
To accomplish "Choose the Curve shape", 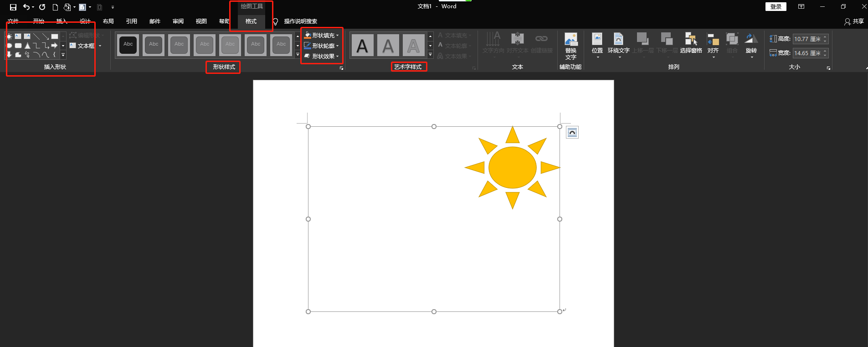I will coord(46,55).
